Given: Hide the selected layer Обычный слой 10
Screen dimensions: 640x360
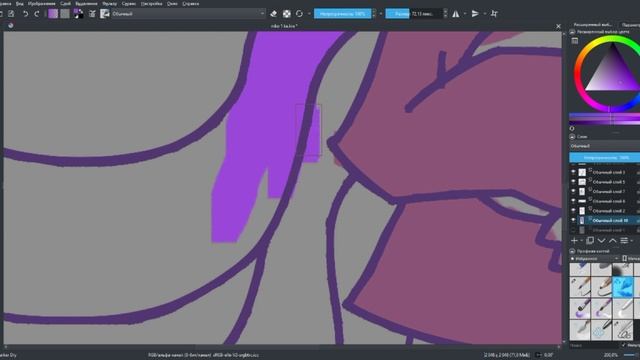Looking at the screenshot, I should 573,220.
